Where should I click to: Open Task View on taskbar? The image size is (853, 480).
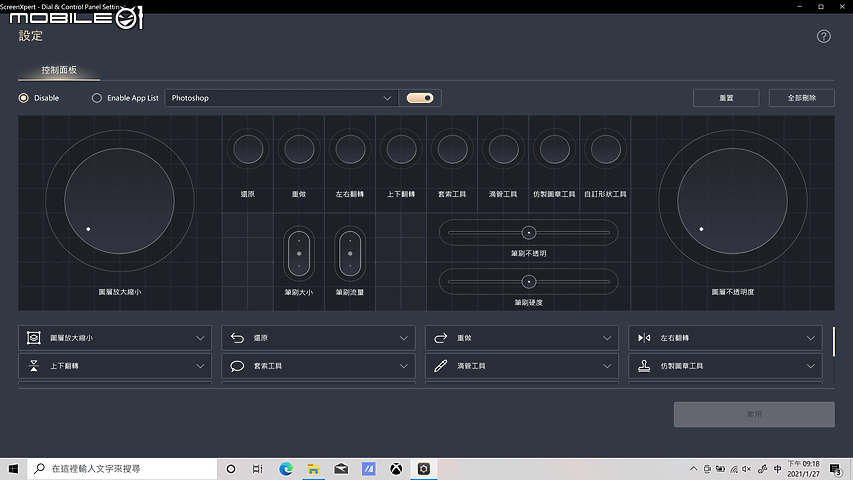(258, 469)
